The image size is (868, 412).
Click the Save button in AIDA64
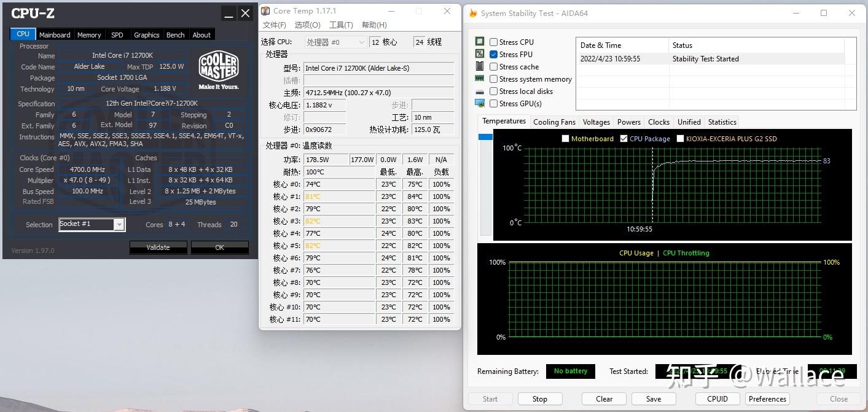654,398
